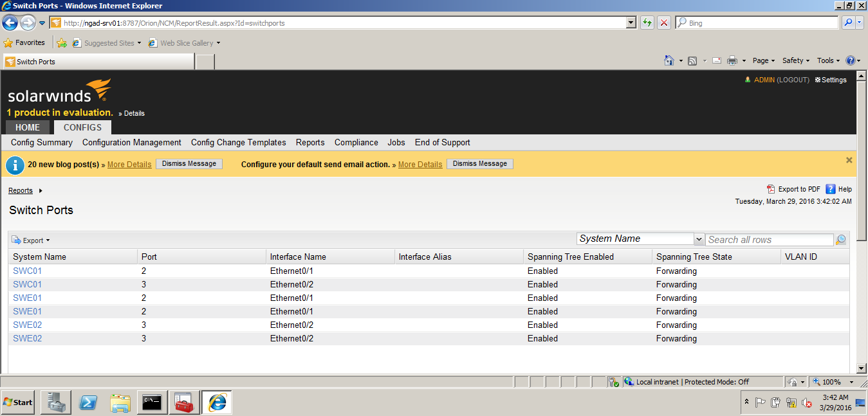868x416 pixels.
Task: Open Config Summary menu item
Action: coord(42,142)
